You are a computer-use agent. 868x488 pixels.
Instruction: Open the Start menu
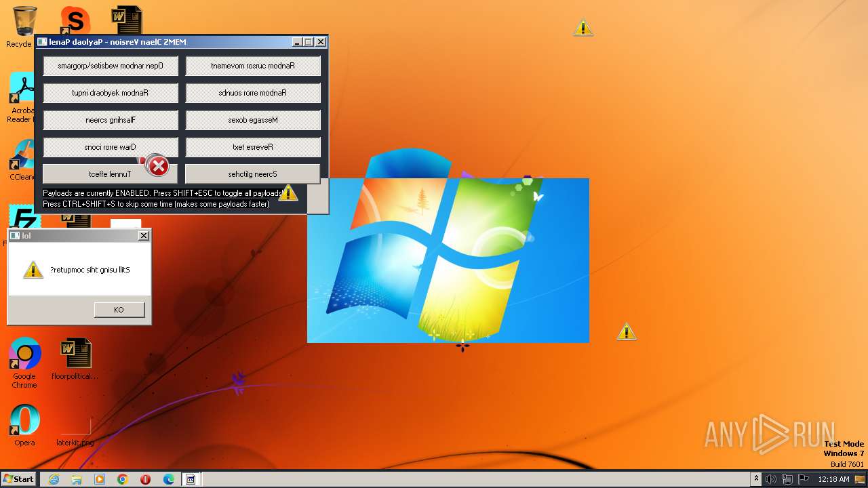coord(18,479)
